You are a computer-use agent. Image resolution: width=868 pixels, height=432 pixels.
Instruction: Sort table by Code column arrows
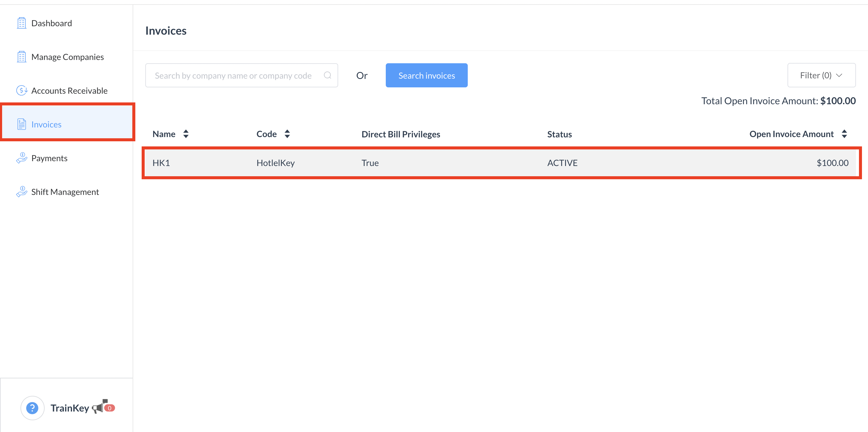pyautogui.click(x=287, y=134)
